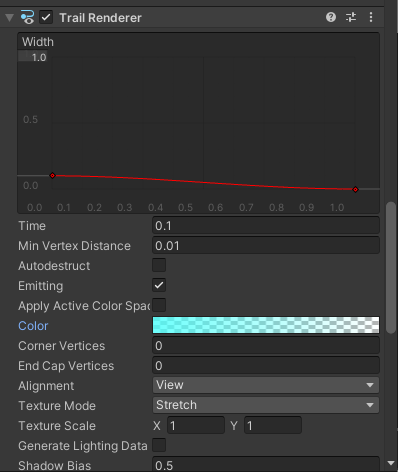Screen dimensions: 398x472
Task: Click the Emitting label
Action: pyautogui.click(x=40, y=286)
